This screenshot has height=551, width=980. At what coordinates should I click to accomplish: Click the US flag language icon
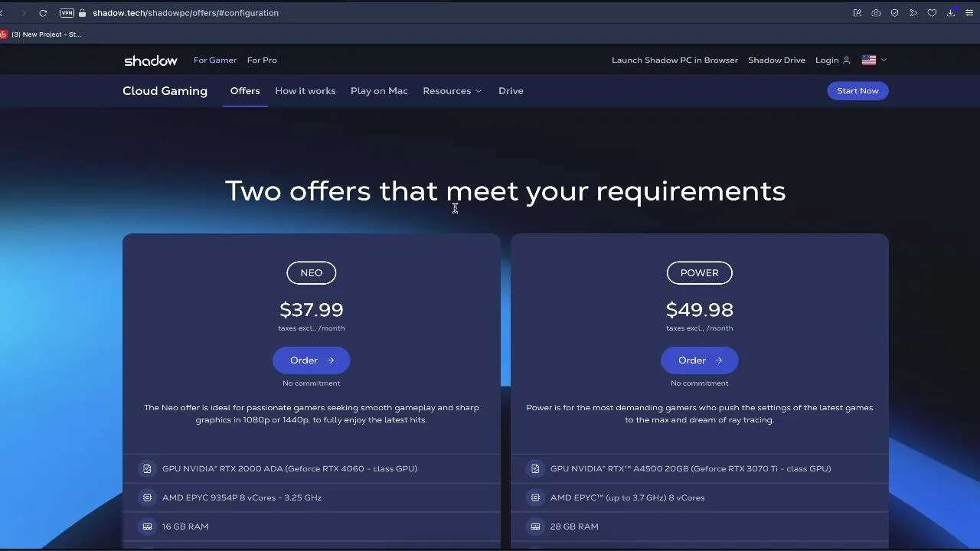(x=869, y=60)
